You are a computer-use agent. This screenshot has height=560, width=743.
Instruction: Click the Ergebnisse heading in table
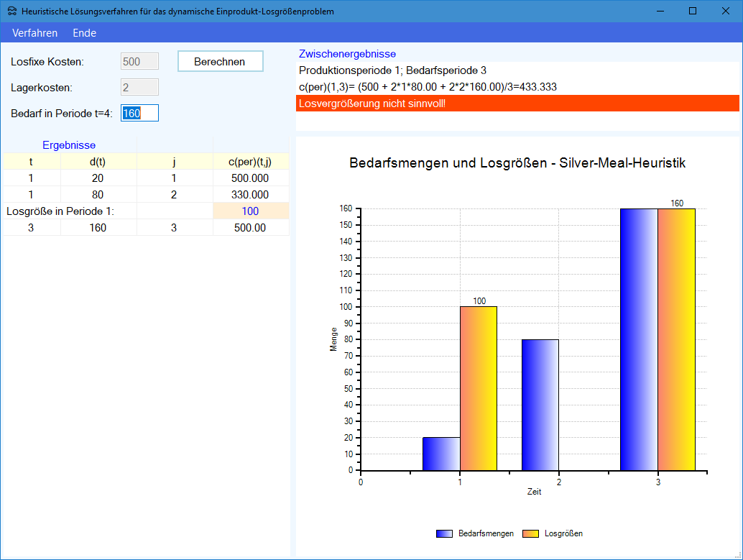click(x=69, y=145)
